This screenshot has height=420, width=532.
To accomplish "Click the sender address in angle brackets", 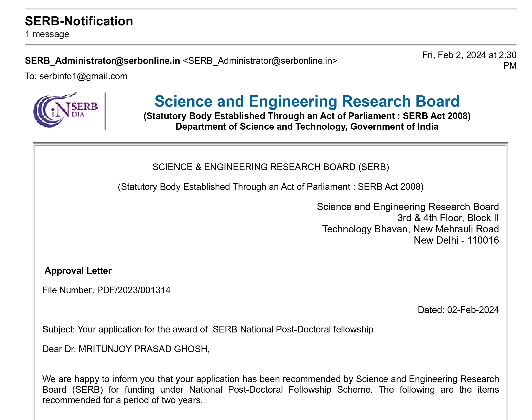I will tap(260, 61).
